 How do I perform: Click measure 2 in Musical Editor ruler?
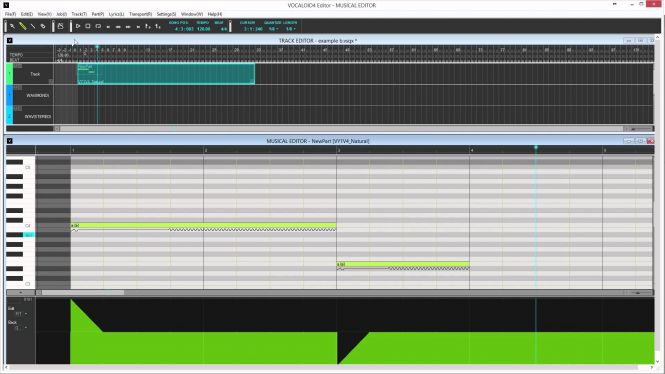(x=206, y=150)
